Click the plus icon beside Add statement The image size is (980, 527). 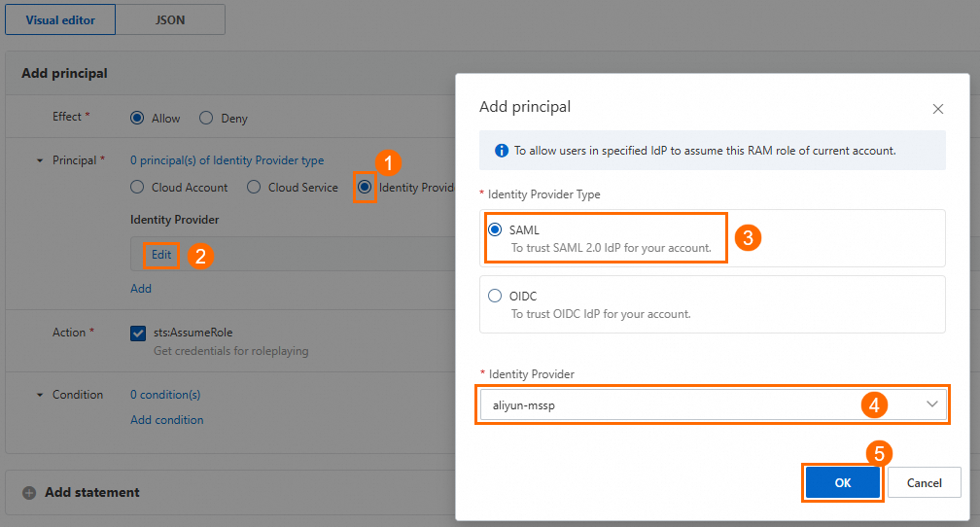(29, 493)
